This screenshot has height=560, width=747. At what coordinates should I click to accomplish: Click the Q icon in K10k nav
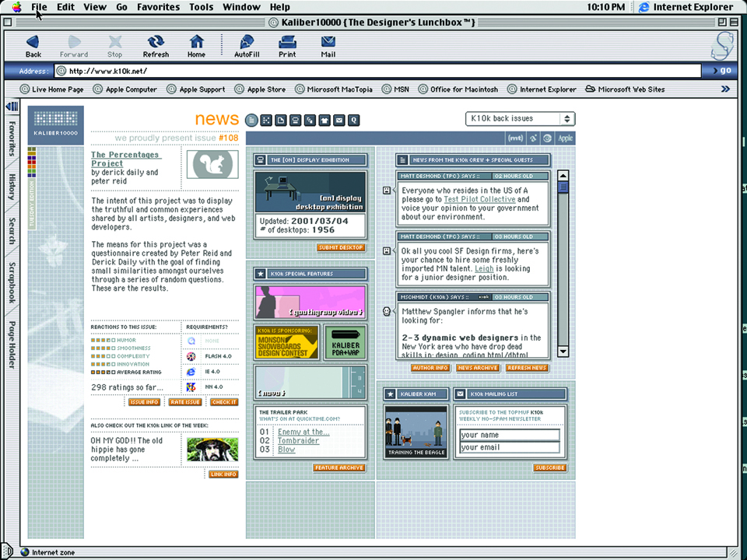coord(353,121)
